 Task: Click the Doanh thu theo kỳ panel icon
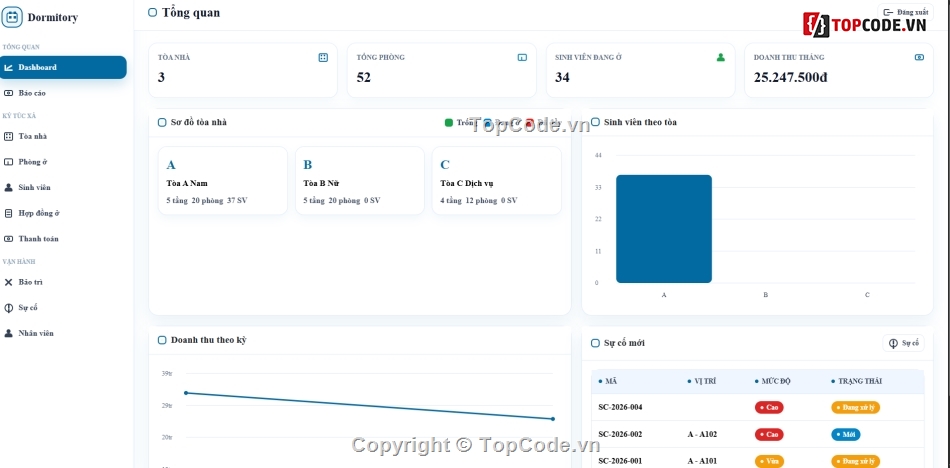point(162,340)
